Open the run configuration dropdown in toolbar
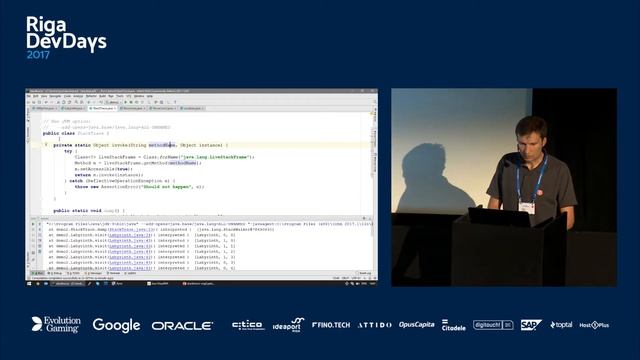Screen dimensions: 640x360 (113, 102)
